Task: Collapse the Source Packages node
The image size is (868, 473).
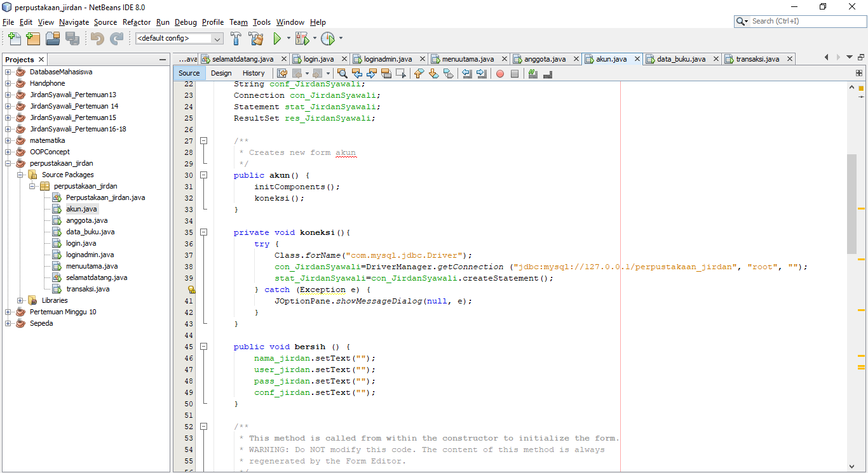Action: (x=20, y=175)
